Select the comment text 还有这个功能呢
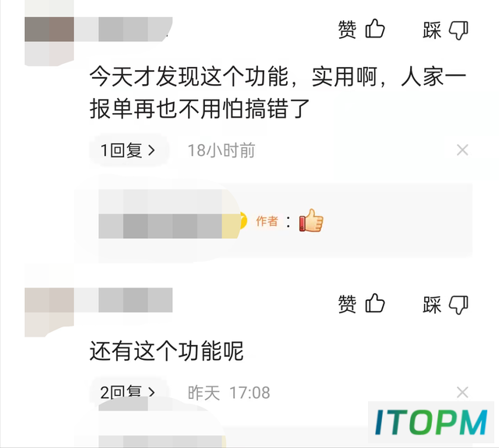Image resolution: width=499 pixels, height=448 pixels. click(x=166, y=351)
